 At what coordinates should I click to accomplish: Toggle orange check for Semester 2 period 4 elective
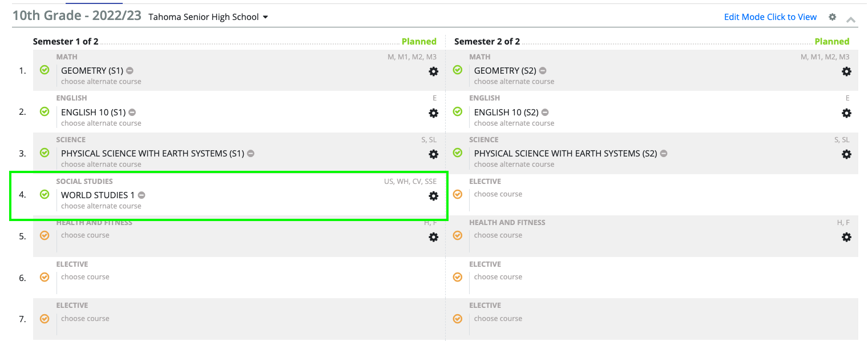tap(457, 194)
